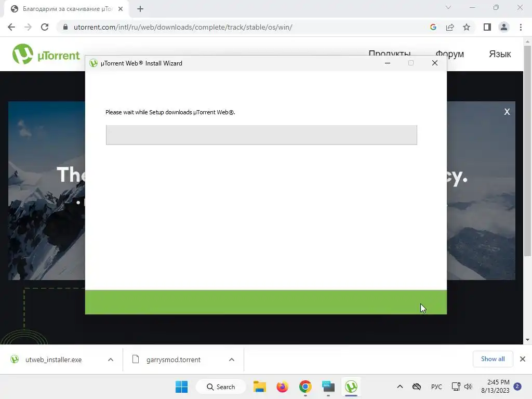Open Firefox from the taskbar
Screen dimensions: 532x399
coord(282,387)
